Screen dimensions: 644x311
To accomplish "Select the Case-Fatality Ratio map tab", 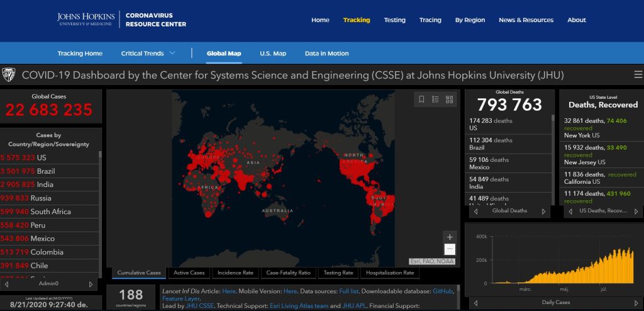I will click(x=288, y=273).
